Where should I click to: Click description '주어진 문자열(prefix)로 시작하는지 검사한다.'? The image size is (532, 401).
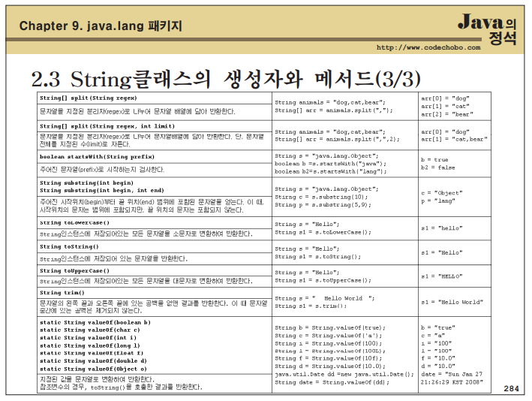(102, 170)
